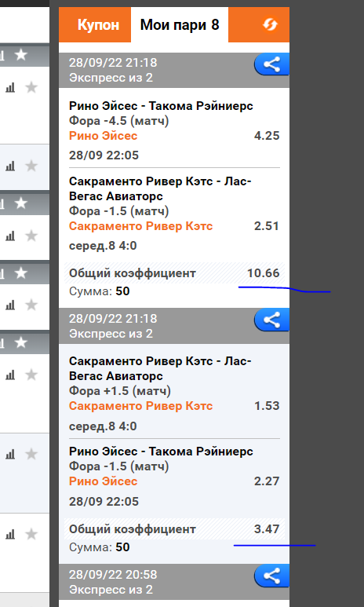Refresh bets with the circular arrows icon
This screenshot has height=607, width=364.
coord(270,25)
